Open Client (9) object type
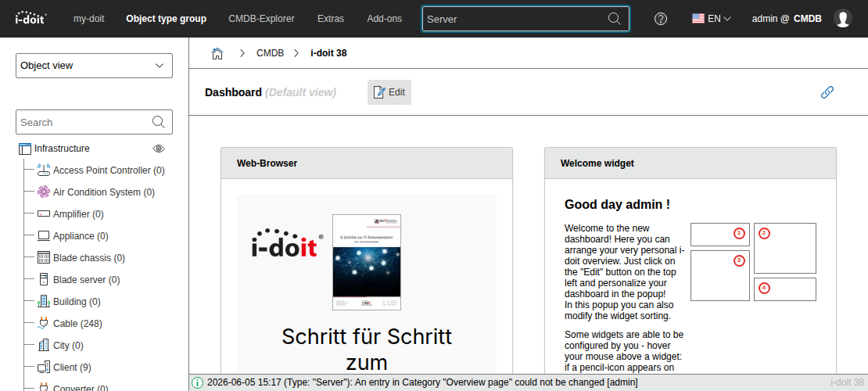The width and height of the screenshot is (868, 391). pyautogui.click(x=72, y=368)
